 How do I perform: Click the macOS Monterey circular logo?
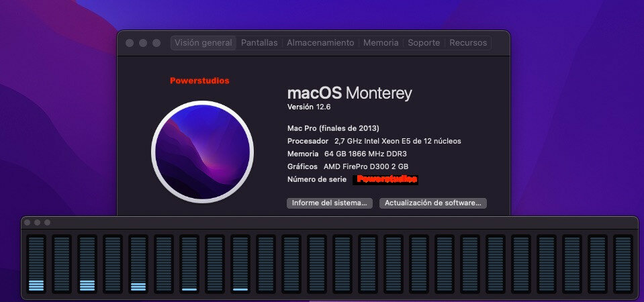click(203, 152)
